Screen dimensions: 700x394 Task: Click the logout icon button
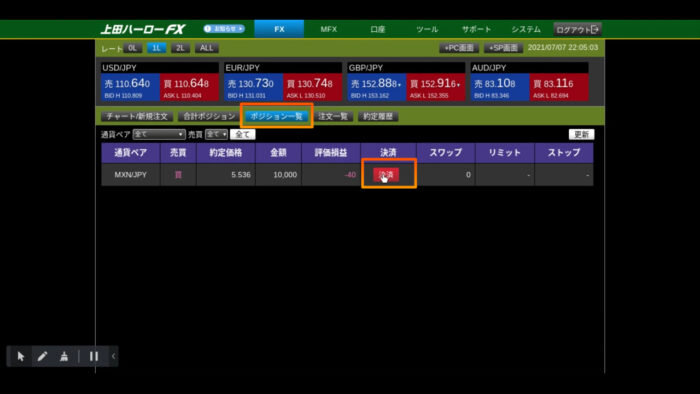coord(577,29)
